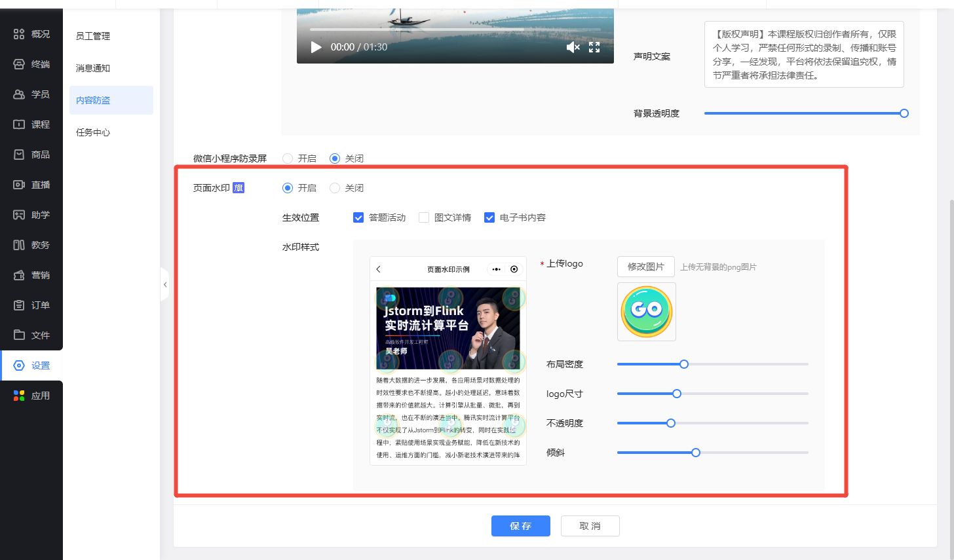The width and height of the screenshot is (954, 560).
Task: Select 关闭 radio for 页面水印
Action: [335, 188]
